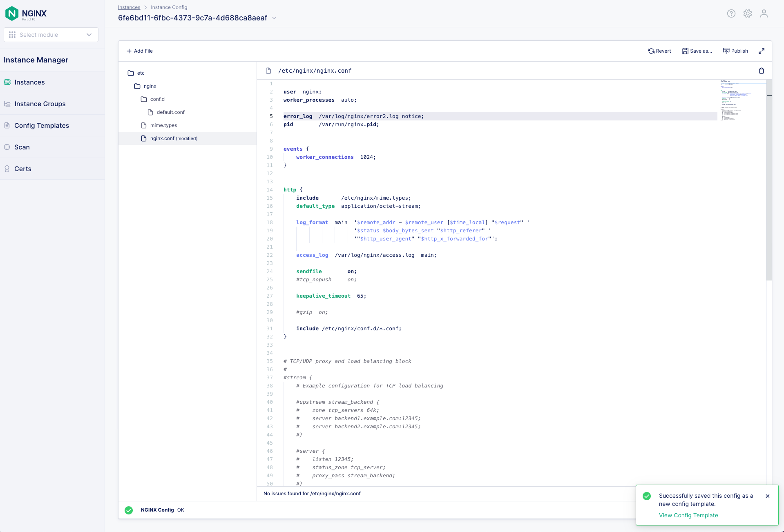Click the editor vertical scrollbar
This screenshot has height=532, width=784.
coord(769,180)
